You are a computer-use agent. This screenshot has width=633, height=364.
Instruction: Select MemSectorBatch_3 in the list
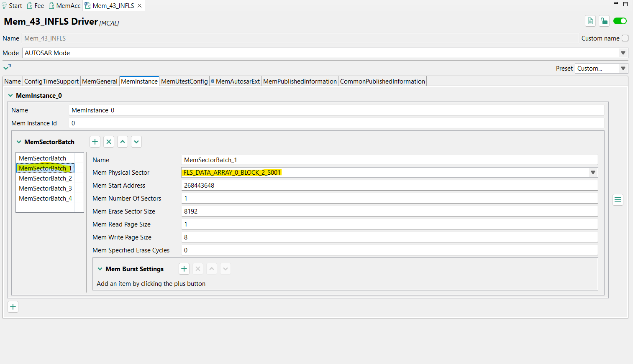tap(45, 188)
